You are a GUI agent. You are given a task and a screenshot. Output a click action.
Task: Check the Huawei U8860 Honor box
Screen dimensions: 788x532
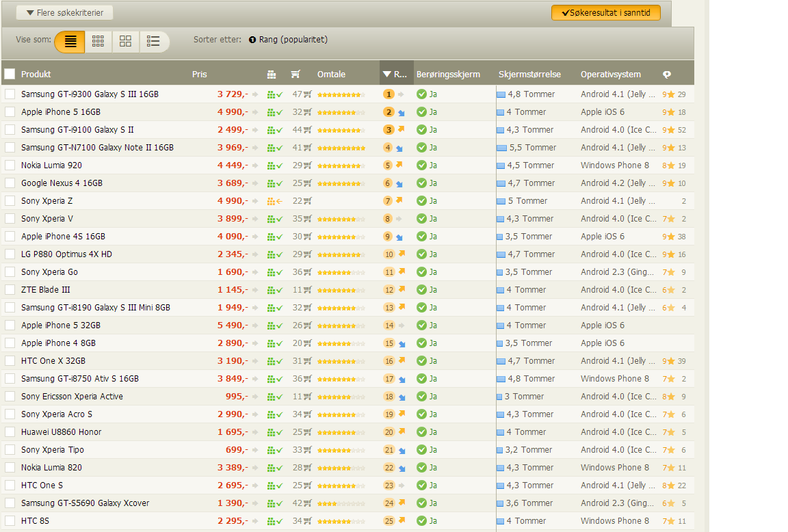click(10, 432)
